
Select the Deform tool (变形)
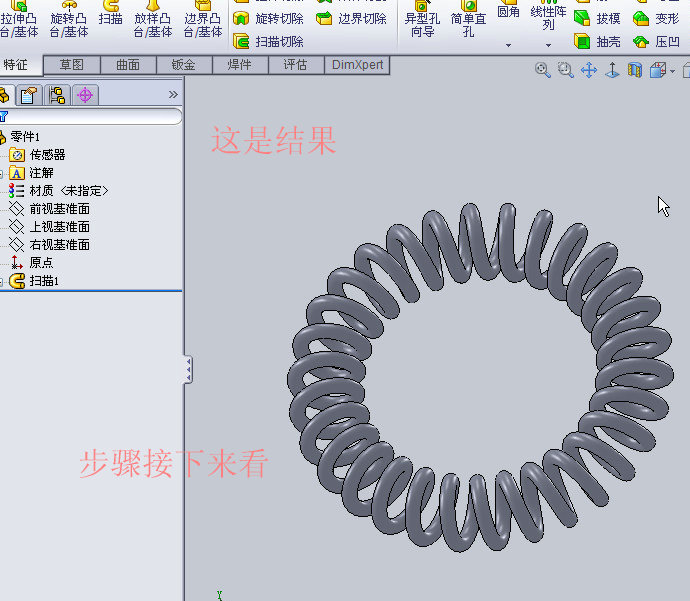click(x=656, y=18)
